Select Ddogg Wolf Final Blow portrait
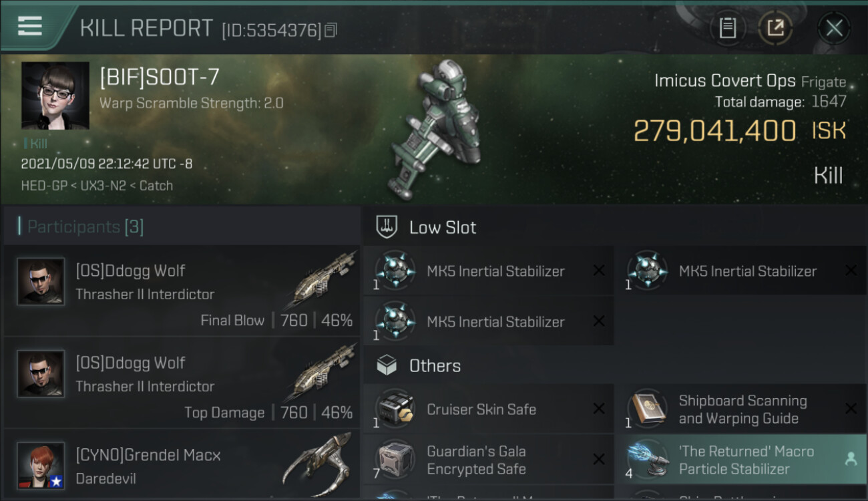This screenshot has width=868, height=501. [x=41, y=282]
